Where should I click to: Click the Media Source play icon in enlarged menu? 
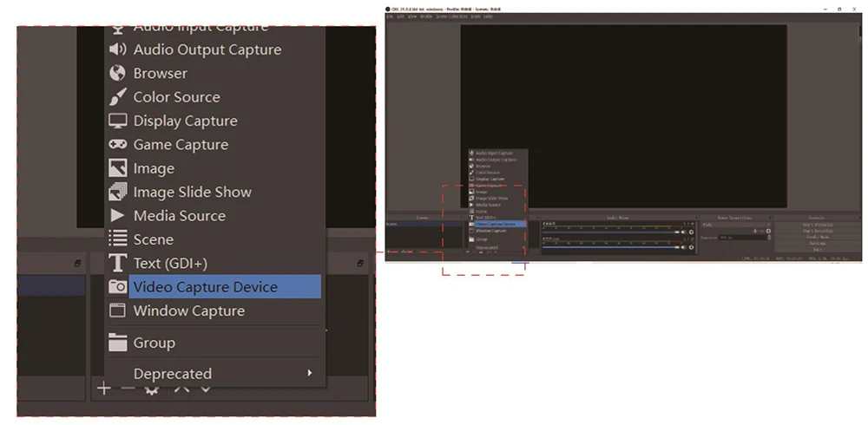117,216
